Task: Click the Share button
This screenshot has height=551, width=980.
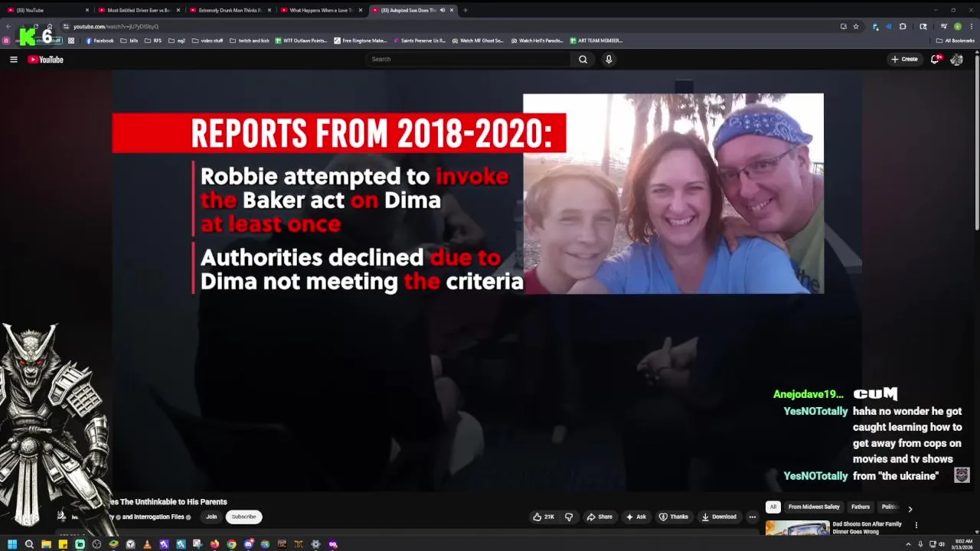Action: click(x=599, y=517)
